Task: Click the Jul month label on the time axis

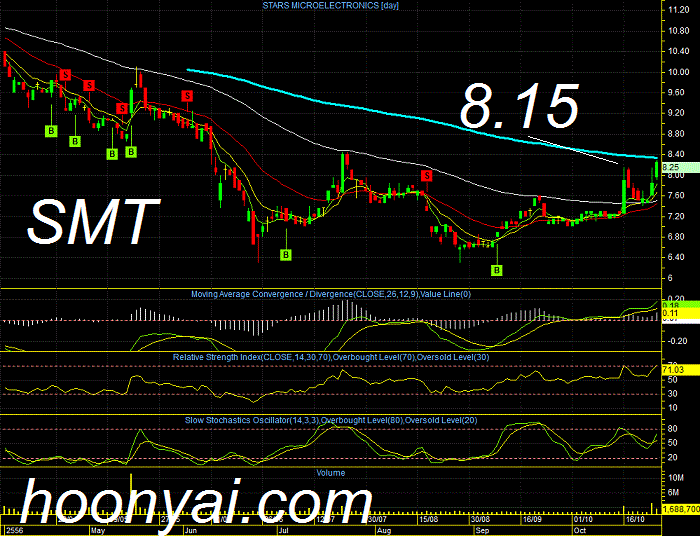Action: 283,531
